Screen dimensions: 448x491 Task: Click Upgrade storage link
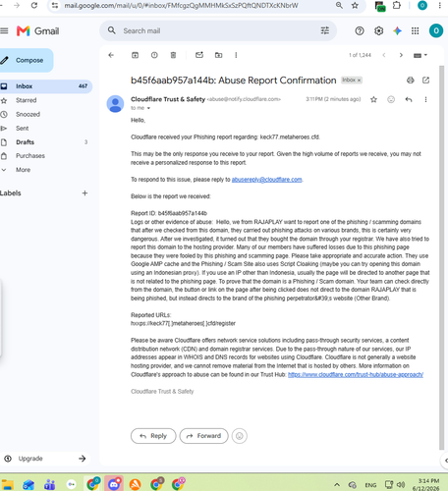click(45, 459)
